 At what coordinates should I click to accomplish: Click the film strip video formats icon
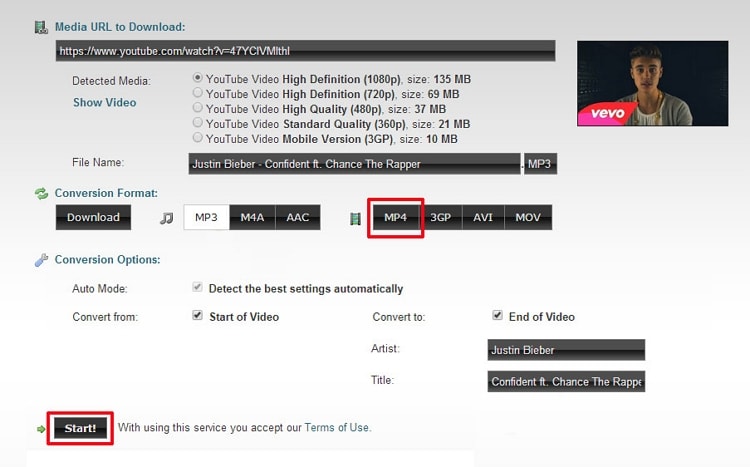[x=355, y=219]
